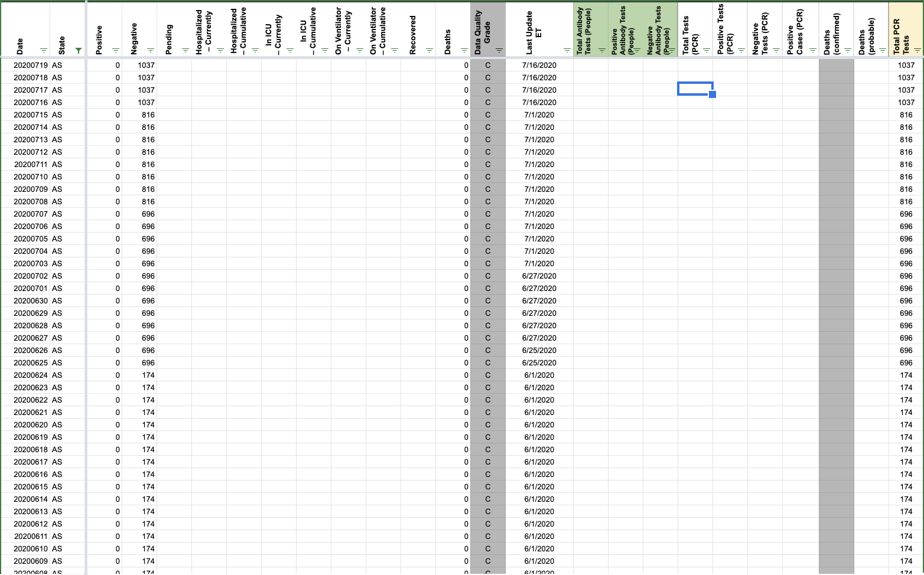Select Last Update 6/27/2020 in row 20200702
The image size is (924, 575).
click(x=539, y=276)
